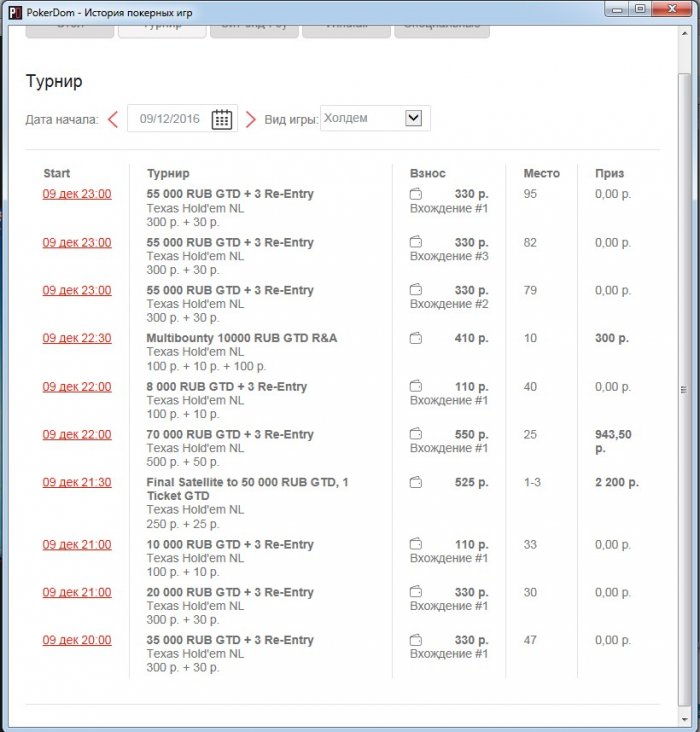Open the 09 дек 22:30 tournament link
This screenshot has width=700, height=732.
pyautogui.click(x=77, y=338)
